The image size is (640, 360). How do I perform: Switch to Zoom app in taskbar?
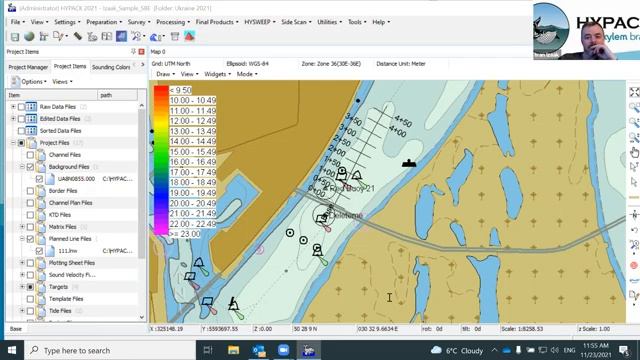[x=283, y=350]
